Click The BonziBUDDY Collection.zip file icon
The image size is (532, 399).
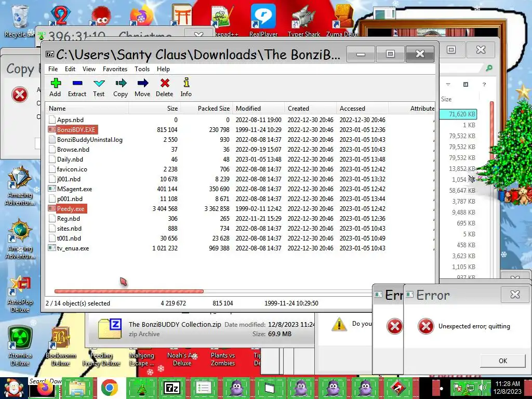click(110, 329)
